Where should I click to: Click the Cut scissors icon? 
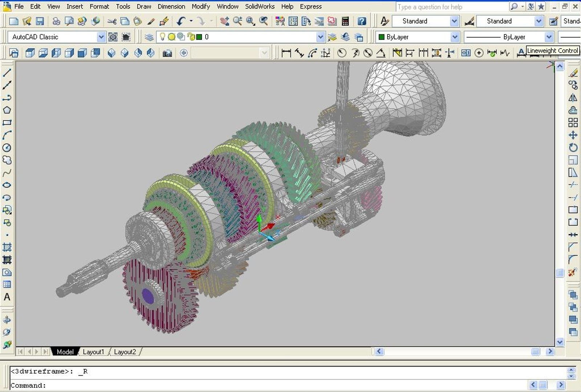coord(112,21)
